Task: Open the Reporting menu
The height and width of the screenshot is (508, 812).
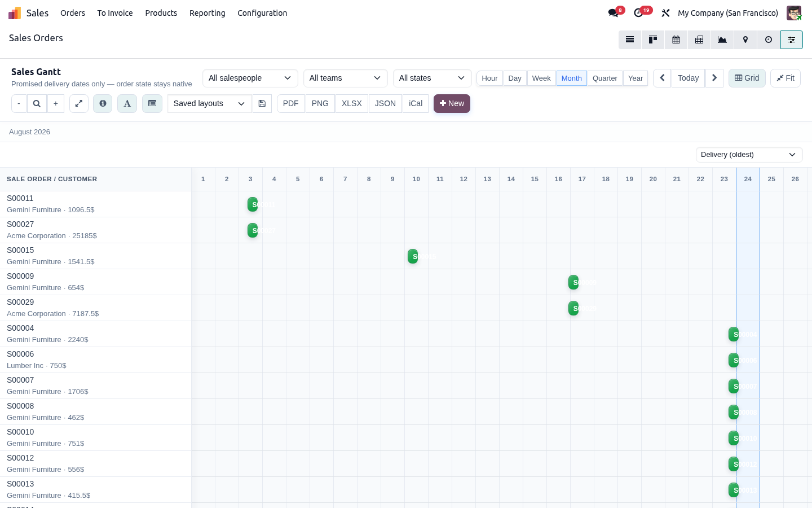Action: click(208, 13)
